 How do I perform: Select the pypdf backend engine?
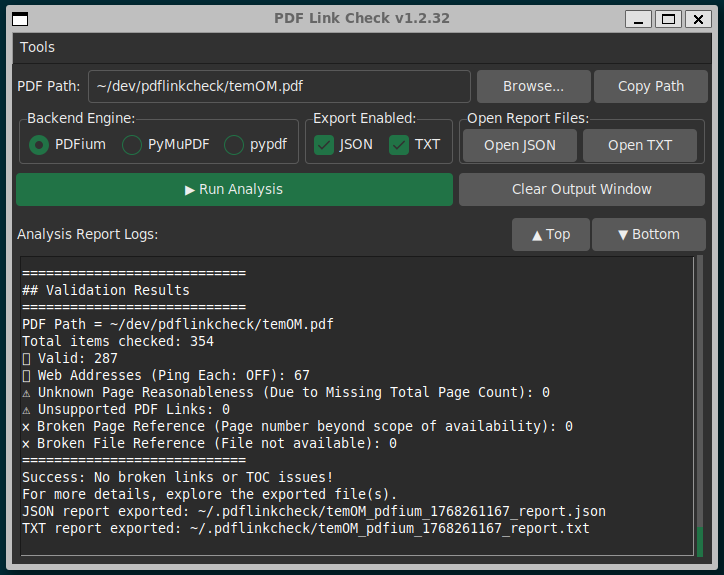256,145
